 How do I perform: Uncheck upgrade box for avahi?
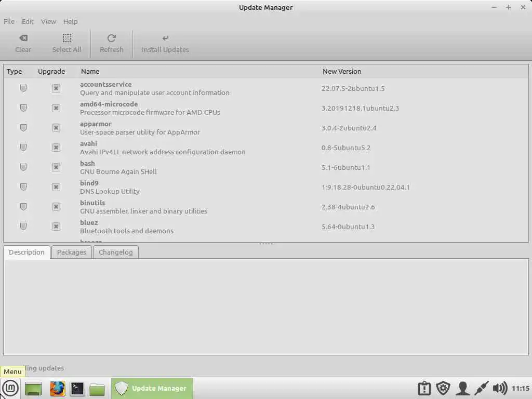[x=56, y=148]
